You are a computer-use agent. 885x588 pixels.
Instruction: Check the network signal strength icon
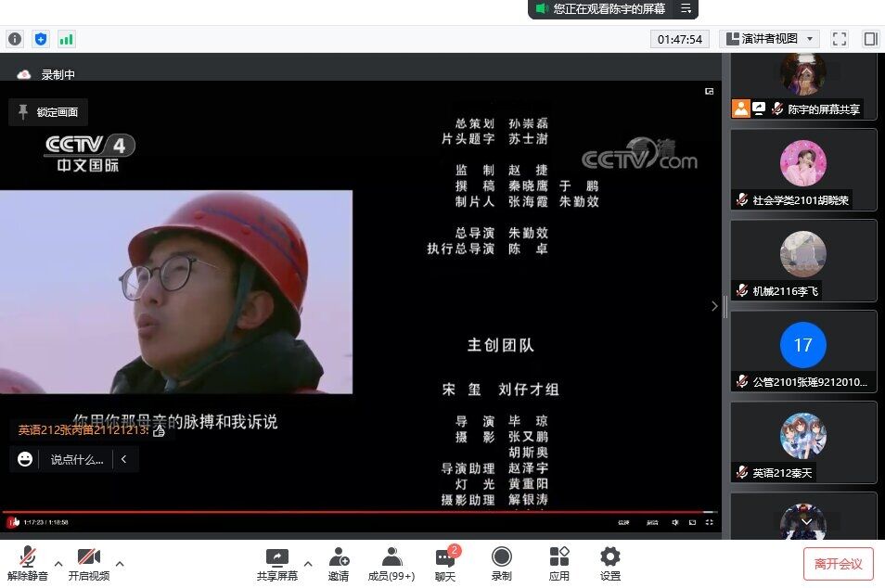tap(66, 39)
